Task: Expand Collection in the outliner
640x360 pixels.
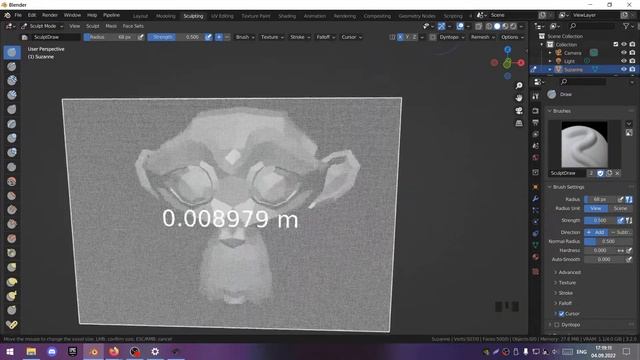Action: 542,44
